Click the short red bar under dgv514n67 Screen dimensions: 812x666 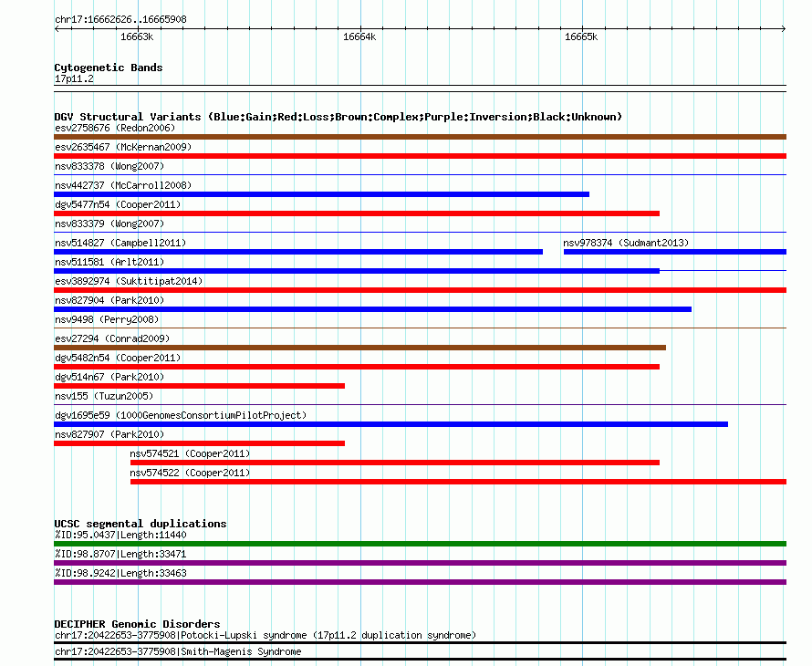point(200,386)
